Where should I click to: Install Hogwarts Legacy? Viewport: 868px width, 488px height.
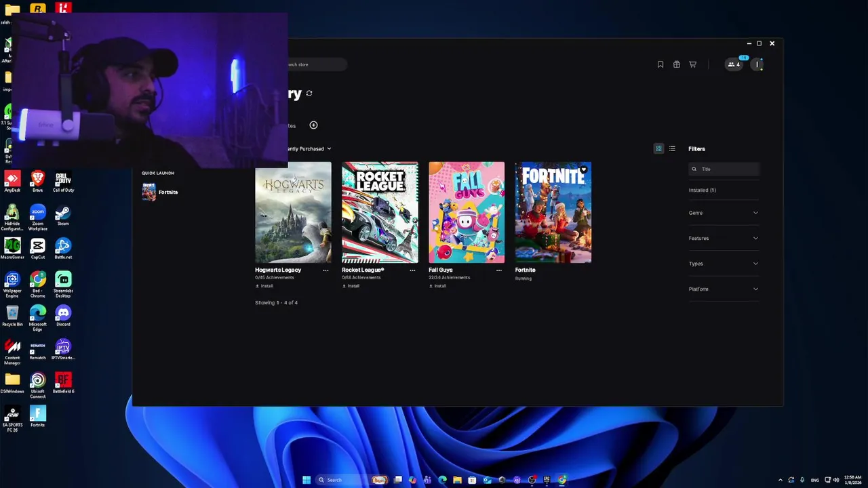coord(264,286)
